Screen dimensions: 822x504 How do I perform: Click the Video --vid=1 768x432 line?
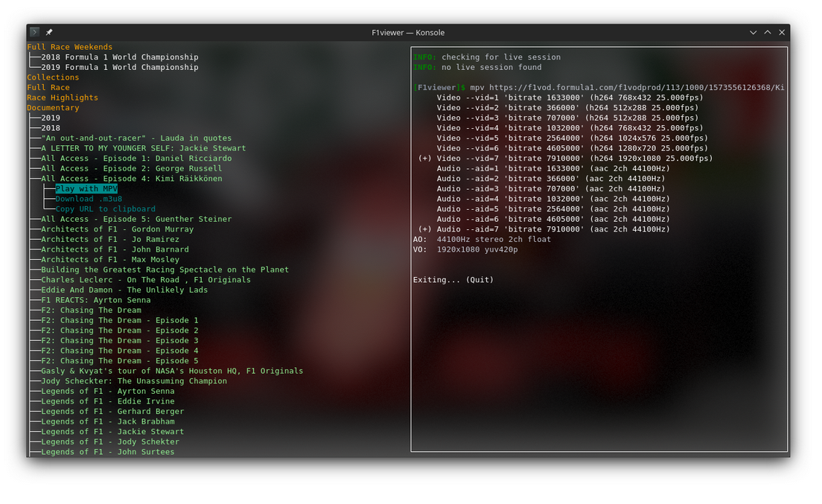pyautogui.click(x=570, y=98)
